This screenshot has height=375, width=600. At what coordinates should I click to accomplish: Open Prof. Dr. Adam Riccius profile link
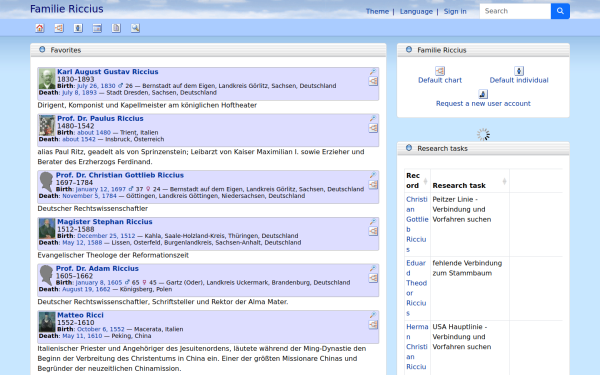click(x=97, y=268)
